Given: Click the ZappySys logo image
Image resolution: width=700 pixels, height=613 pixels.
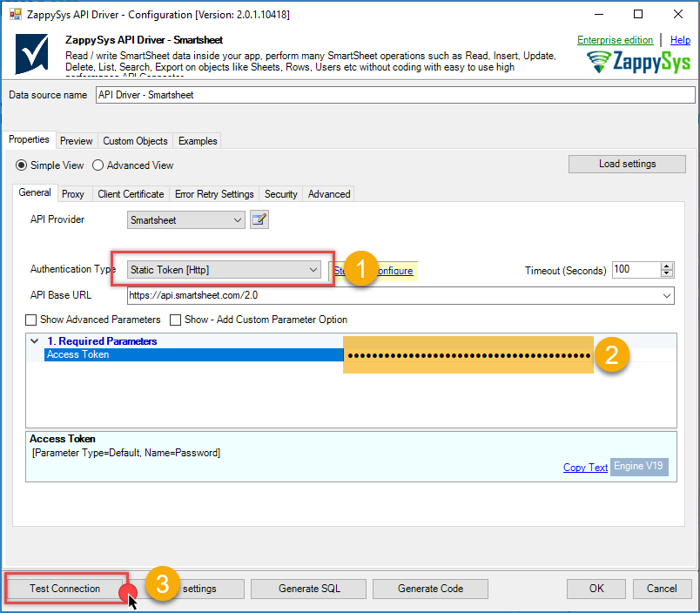Looking at the screenshot, I should pos(638,61).
